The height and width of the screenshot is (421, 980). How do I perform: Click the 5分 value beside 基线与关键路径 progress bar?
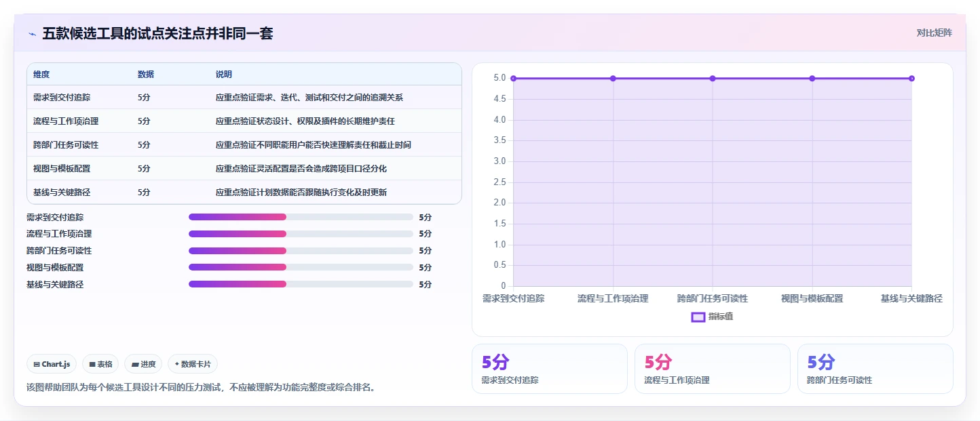[x=426, y=285]
